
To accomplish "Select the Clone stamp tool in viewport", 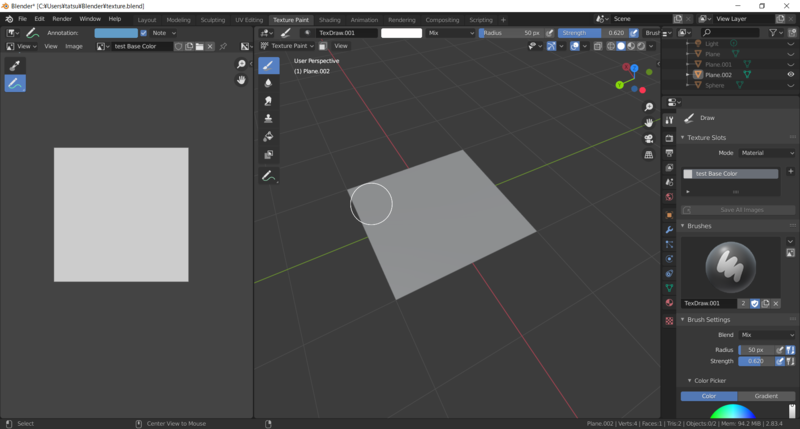I will coord(268,119).
